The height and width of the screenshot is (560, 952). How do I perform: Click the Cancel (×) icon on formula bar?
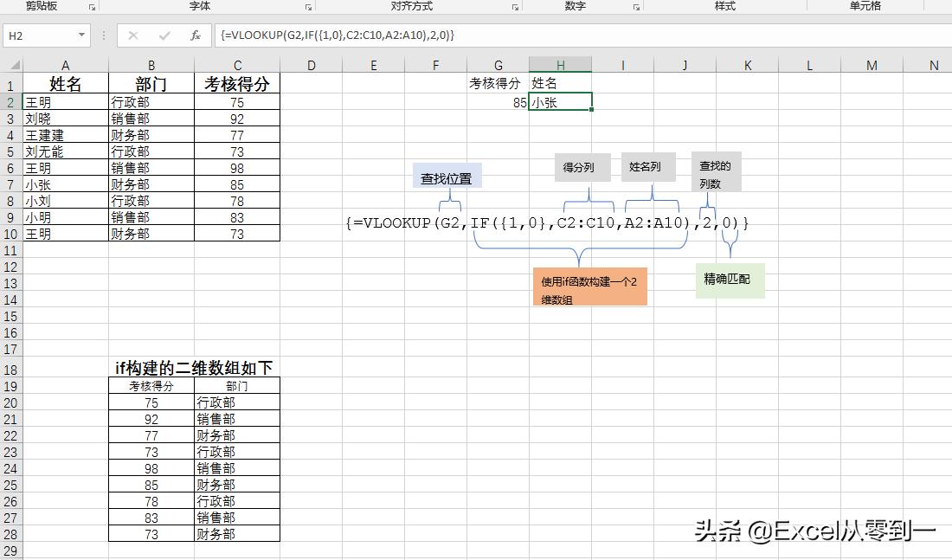click(x=134, y=36)
